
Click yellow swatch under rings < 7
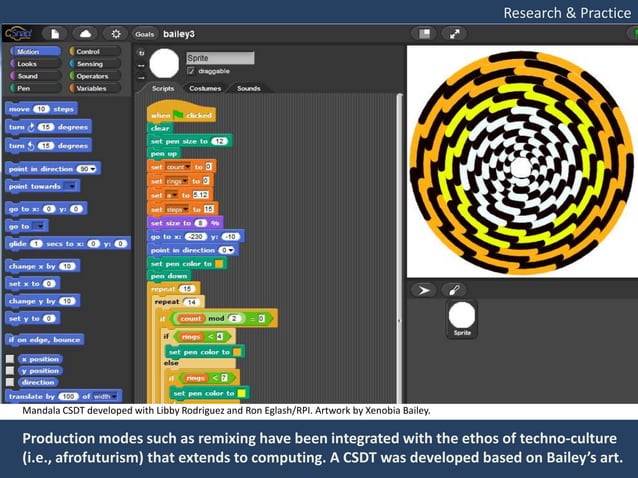click(241, 393)
